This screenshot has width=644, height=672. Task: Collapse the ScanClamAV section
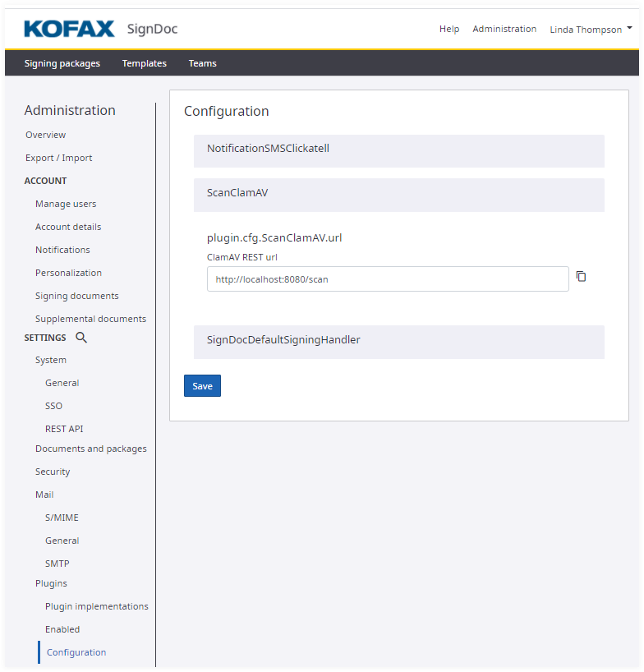[398, 194]
